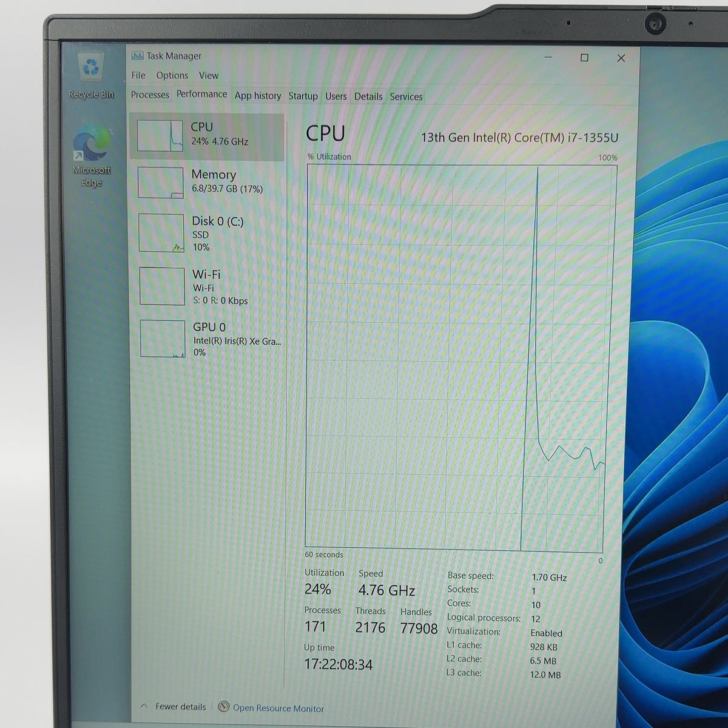Select the GPU 0 mini graph

point(163,339)
